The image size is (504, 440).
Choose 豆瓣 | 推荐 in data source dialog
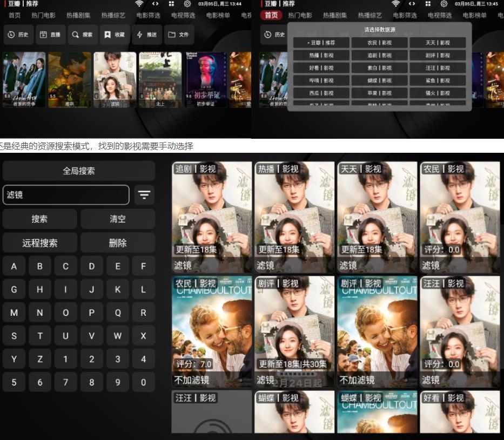(321, 43)
